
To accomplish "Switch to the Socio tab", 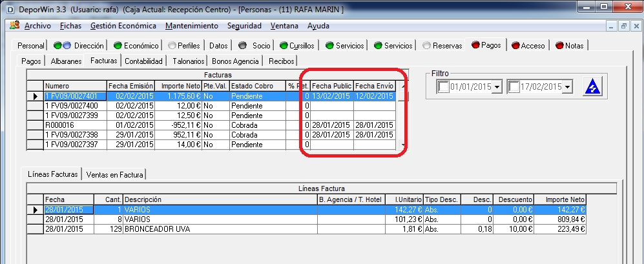I will click(254, 46).
